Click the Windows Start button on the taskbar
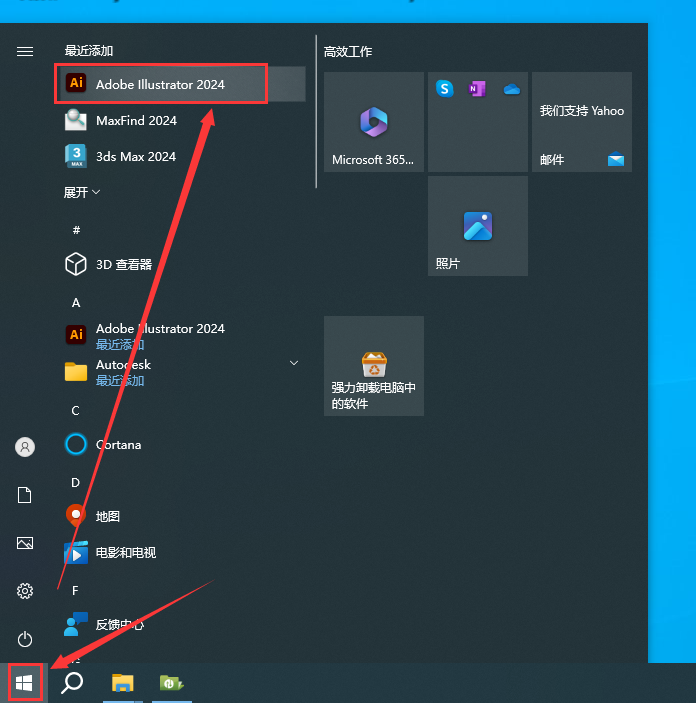The height and width of the screenshot is (703, 696). 25,683
